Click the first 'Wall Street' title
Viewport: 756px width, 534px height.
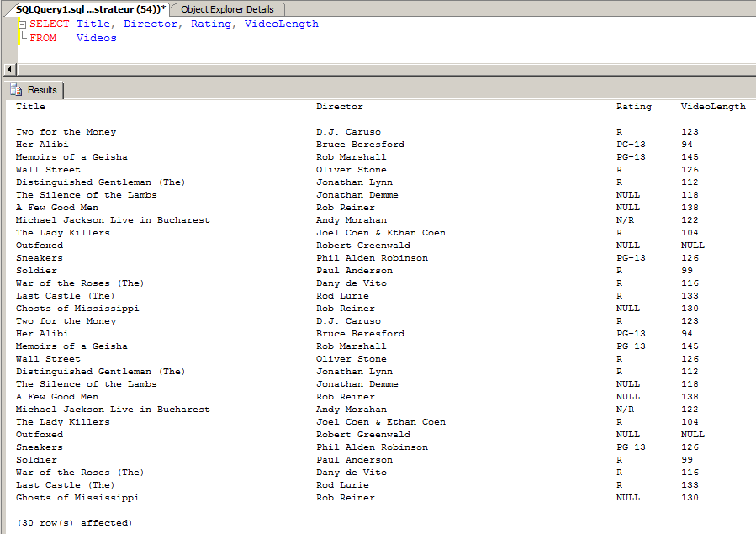(x=48, y=169)
